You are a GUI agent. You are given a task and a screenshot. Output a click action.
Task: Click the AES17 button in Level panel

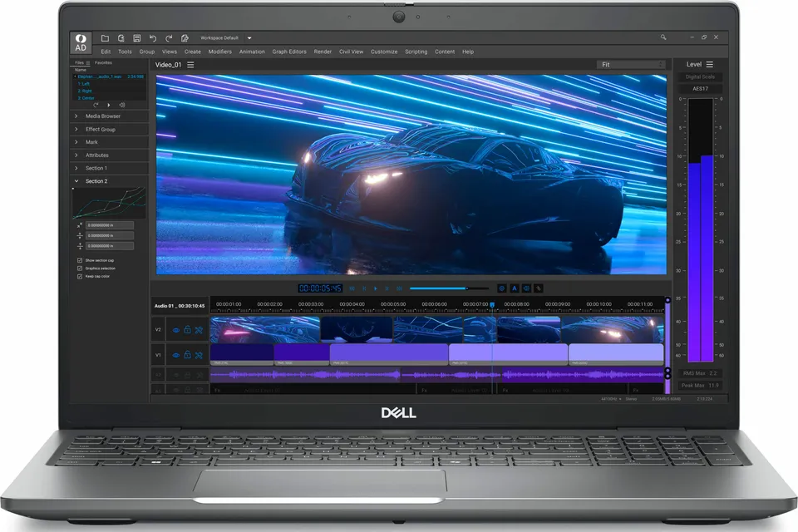[x=700, y=89]
